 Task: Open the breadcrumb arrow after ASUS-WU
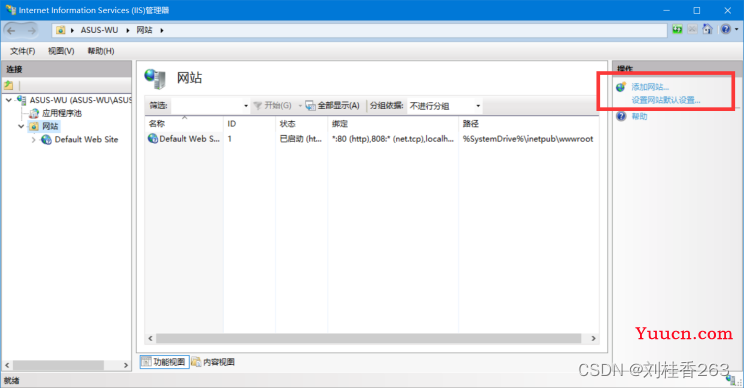point(127,30)
